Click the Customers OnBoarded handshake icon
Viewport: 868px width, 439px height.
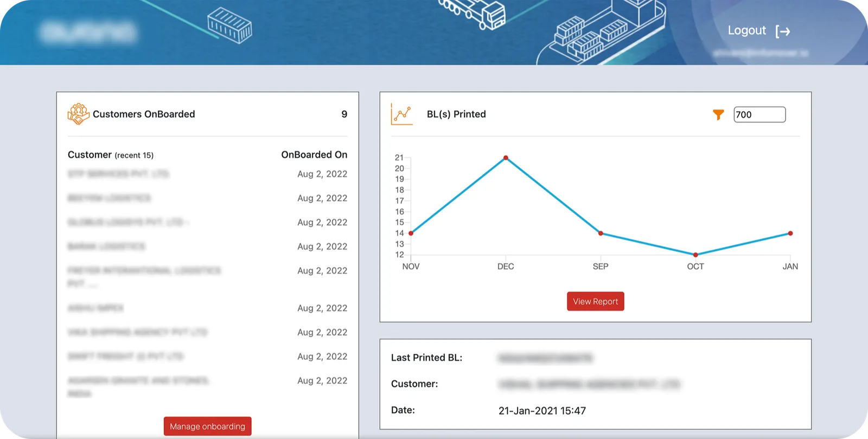coord(78,114)
